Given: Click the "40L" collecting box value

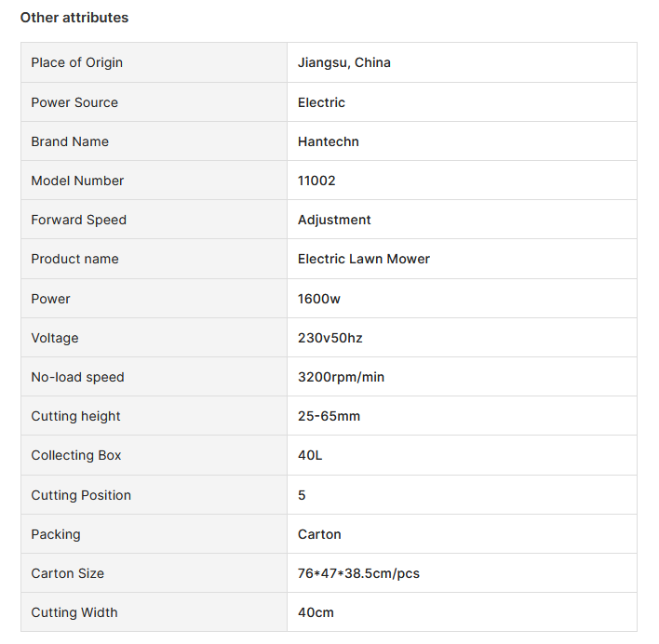Looking at the screenshot, I should tap(310, 455).
